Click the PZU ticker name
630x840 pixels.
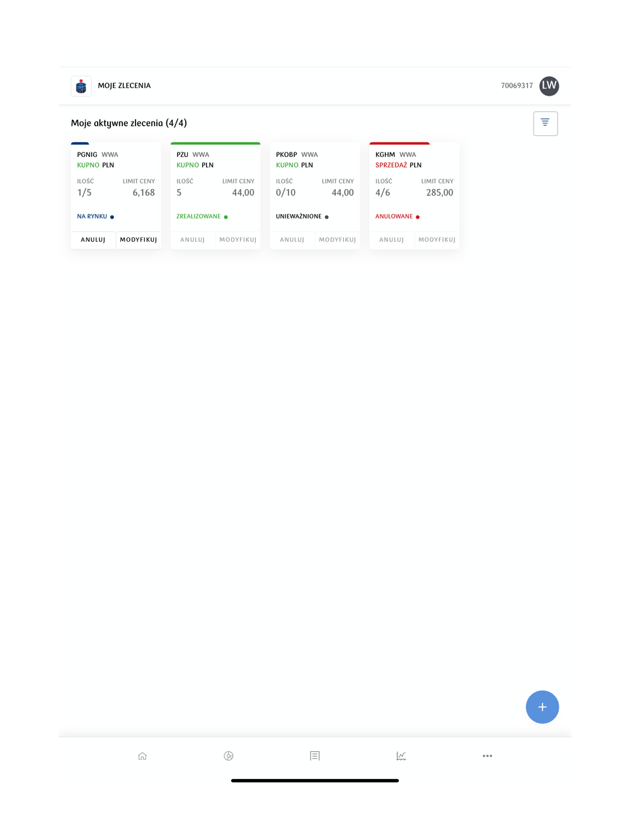click(x=183, y=154)
